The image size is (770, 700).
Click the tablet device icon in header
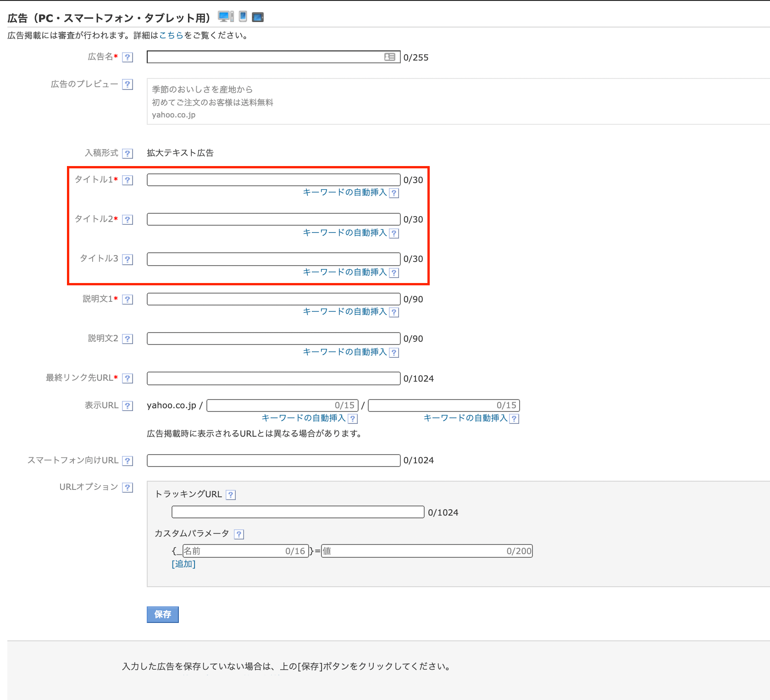258,17
